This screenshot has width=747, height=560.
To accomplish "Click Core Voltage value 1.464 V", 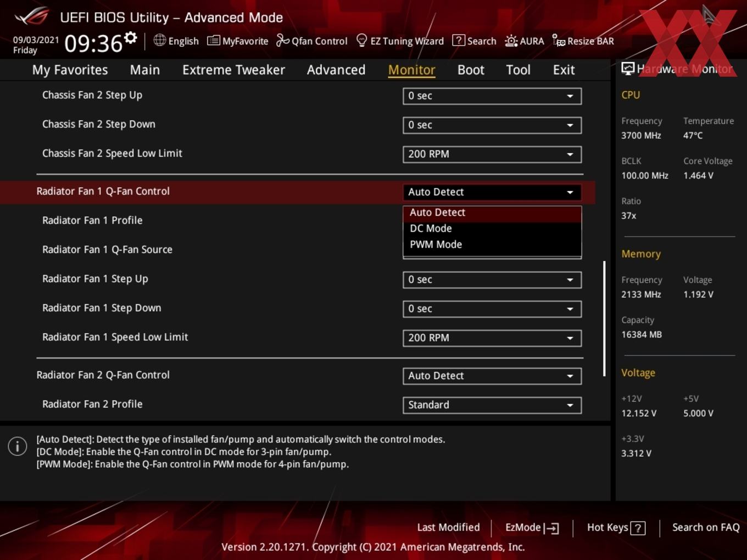I will pos(698,176).
